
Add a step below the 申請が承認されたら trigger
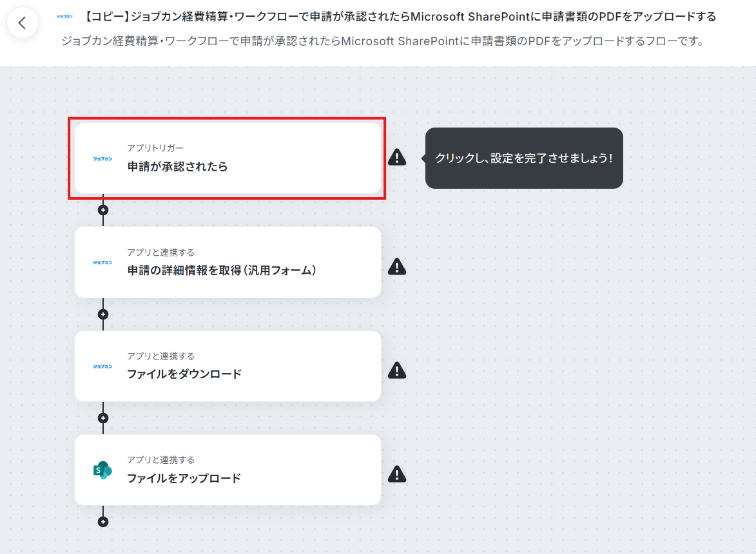pyautogui.click(x=102, y=210)
